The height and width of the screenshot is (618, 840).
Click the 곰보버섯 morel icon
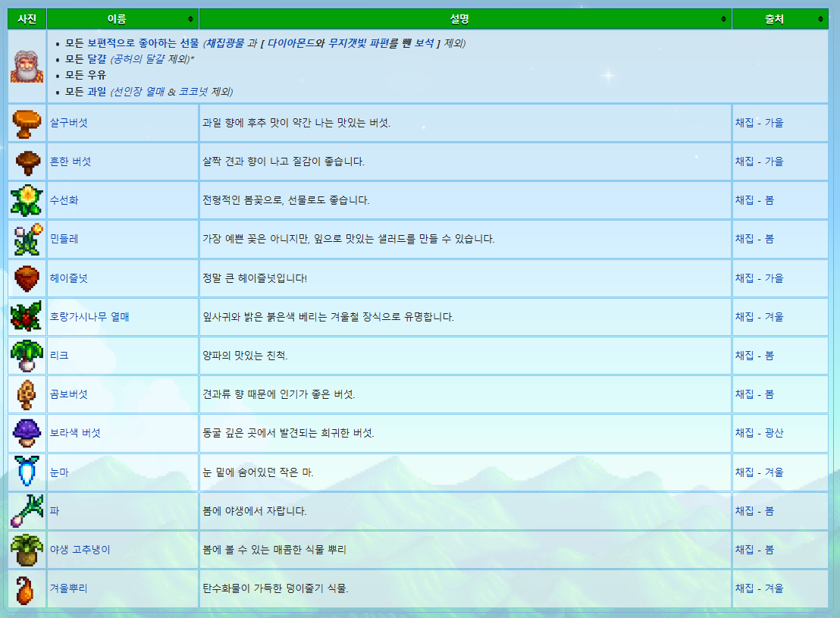pos(27,394)
